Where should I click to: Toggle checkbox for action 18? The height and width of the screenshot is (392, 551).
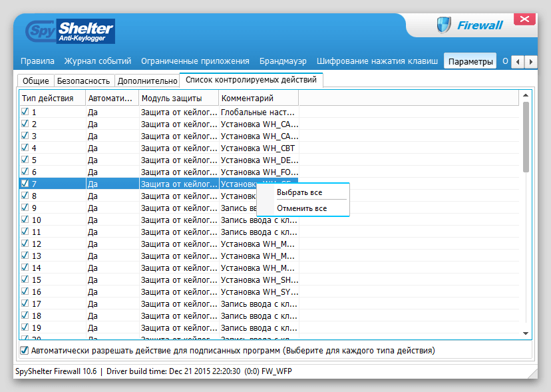[25, 315]
